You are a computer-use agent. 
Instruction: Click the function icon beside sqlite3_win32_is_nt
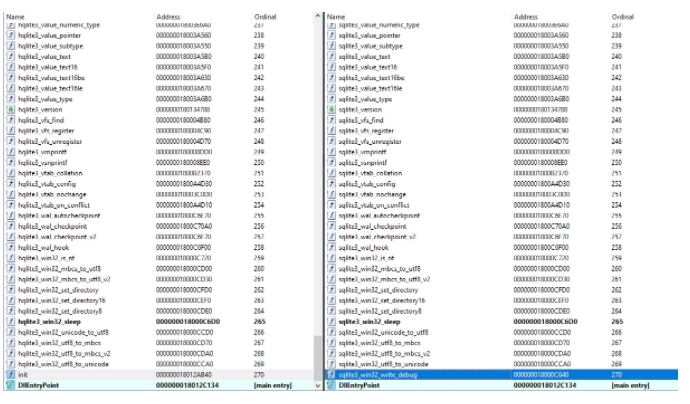331,258
